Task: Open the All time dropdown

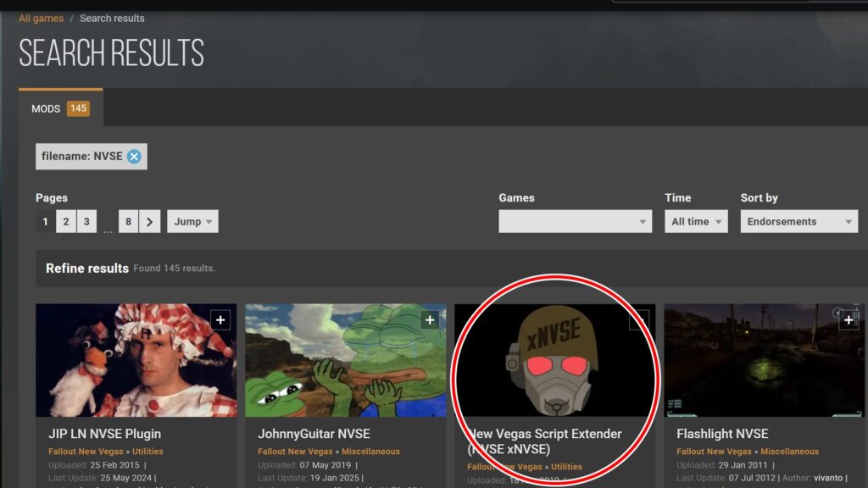Action: 696,222
